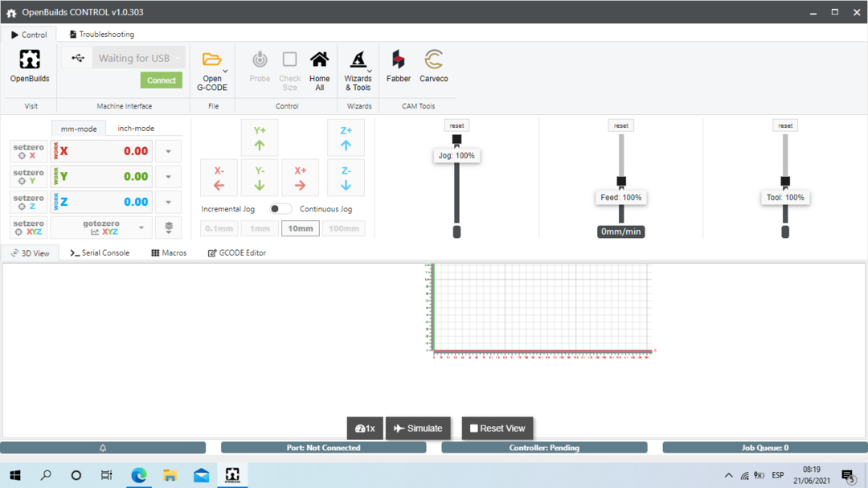Click the Feed rate slider handle
This screenshot has height=488, width=868.
[621, 181]
